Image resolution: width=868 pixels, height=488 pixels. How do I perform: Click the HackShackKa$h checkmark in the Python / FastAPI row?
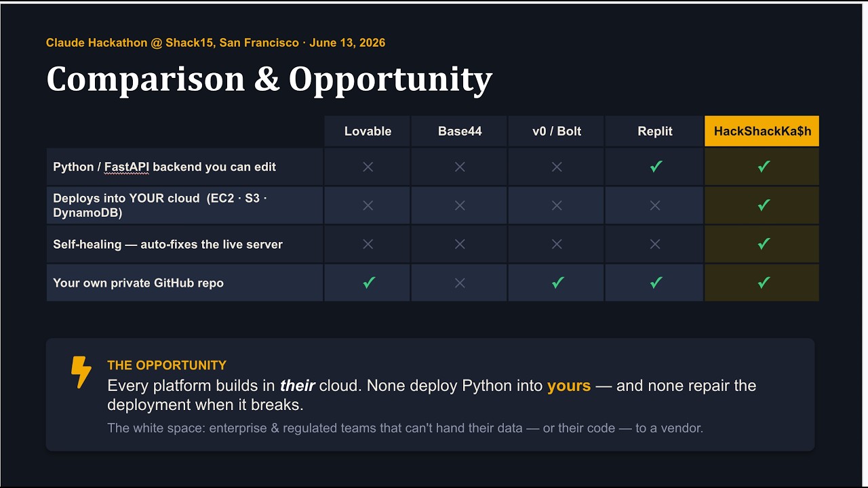click(764, 166)
